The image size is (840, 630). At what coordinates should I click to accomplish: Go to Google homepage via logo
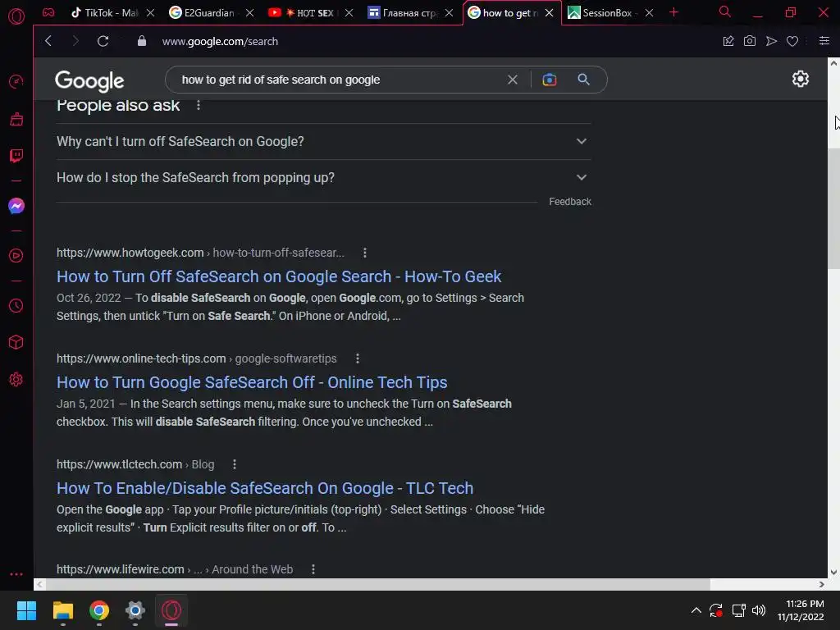click(x=89, y=80)
